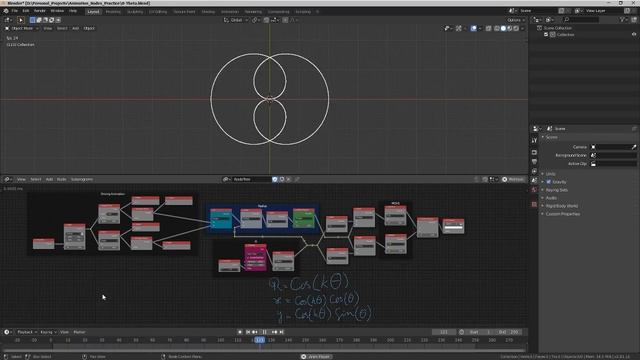The height and width of the screenshot is (360, 640).
Task: Jump to the timeline start frame
Action: [248, 332]
